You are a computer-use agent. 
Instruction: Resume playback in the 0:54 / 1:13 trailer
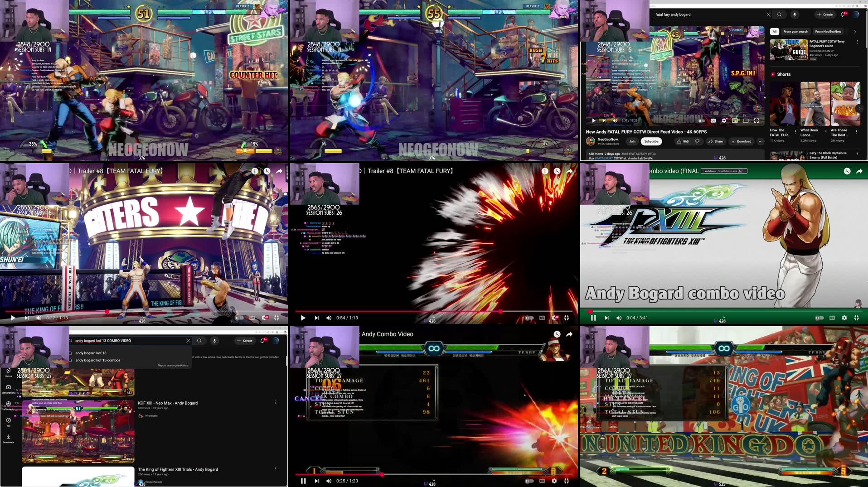pyautogui.click(x=303, y=318)
